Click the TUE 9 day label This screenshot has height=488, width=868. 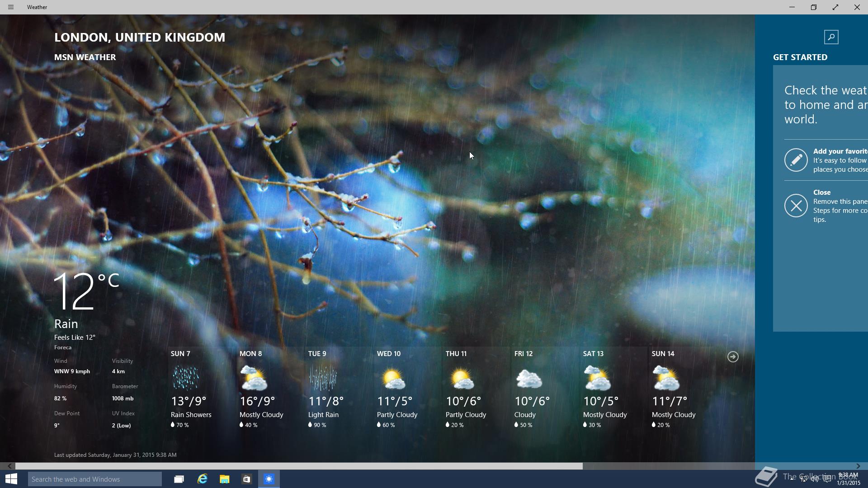pyautogui.click(x=317, y=353)
